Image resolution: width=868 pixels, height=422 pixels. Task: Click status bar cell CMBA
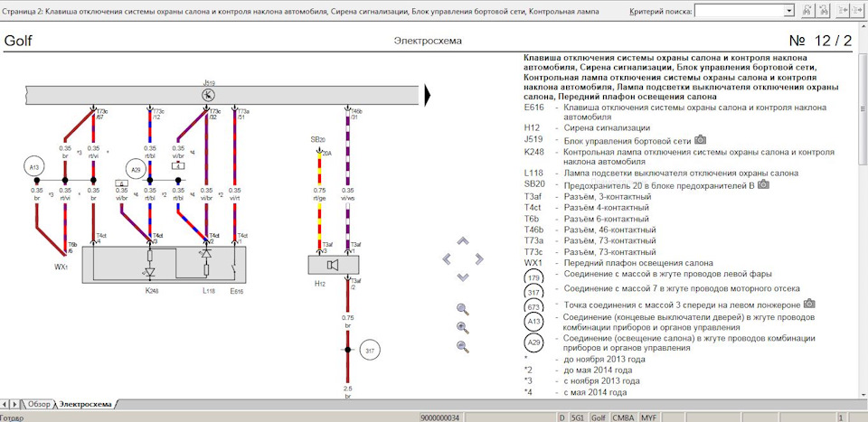click(623, 417)
